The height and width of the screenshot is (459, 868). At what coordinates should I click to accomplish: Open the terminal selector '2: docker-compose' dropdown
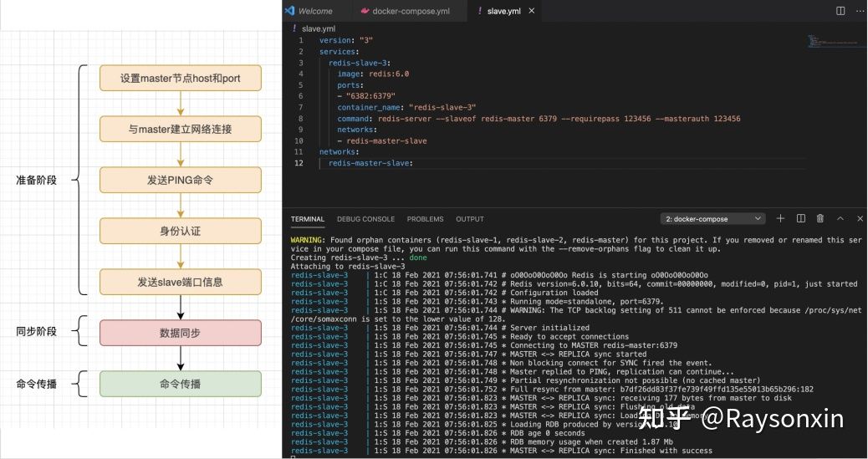tap(713, 219)
